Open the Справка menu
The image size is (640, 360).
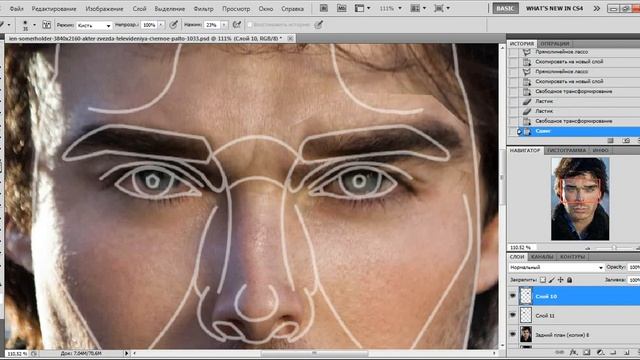pyautogui.click(x=293, y=9)
